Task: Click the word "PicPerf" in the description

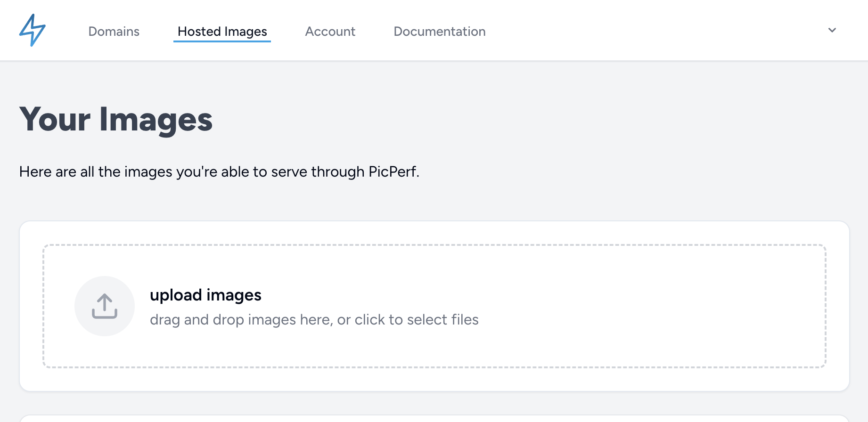Action: click(x=393, y=172)
